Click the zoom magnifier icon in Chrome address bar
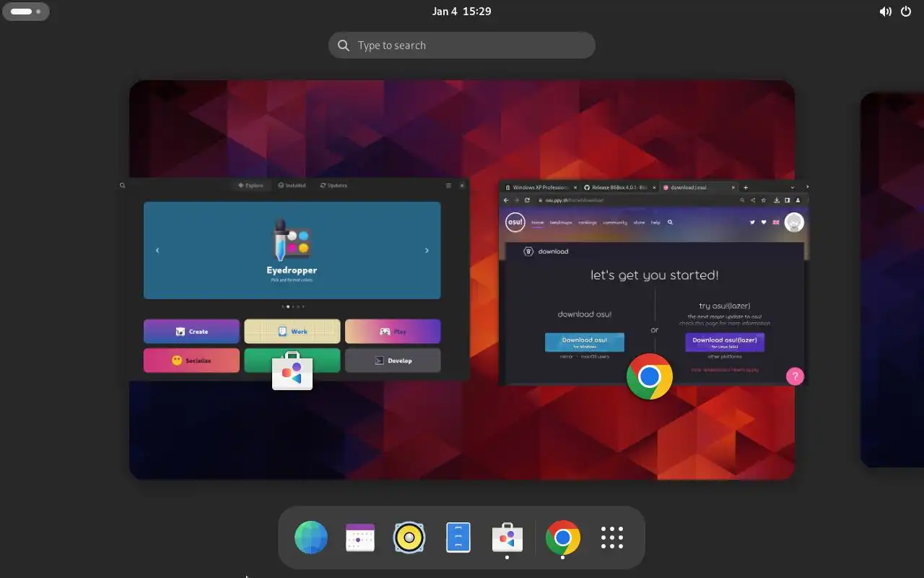 pyautogui.click(x=742, y=200)
